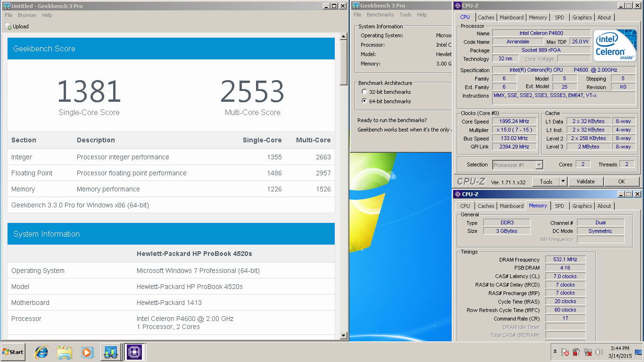Open Benchmarks menu in small Geekbench window
The width and height of the screenshot is (644, 362).
(x=380, y=15)
